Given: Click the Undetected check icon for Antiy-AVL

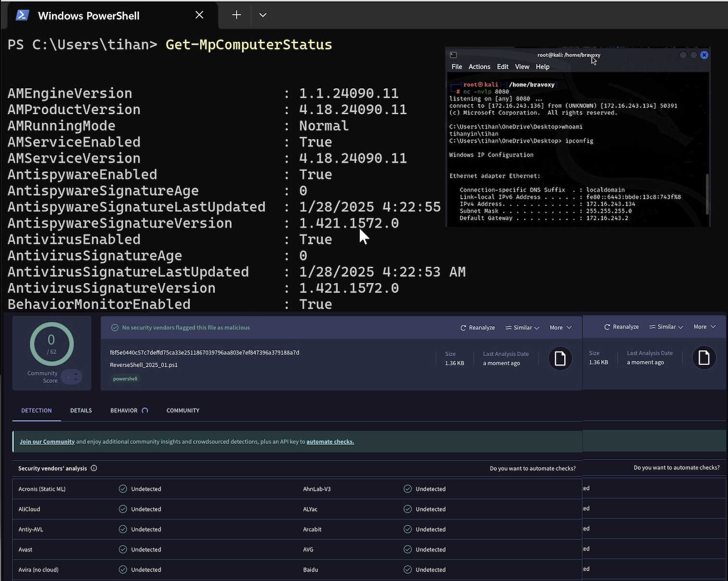Looking at the screenshot, I should click(x=123, y=529).
